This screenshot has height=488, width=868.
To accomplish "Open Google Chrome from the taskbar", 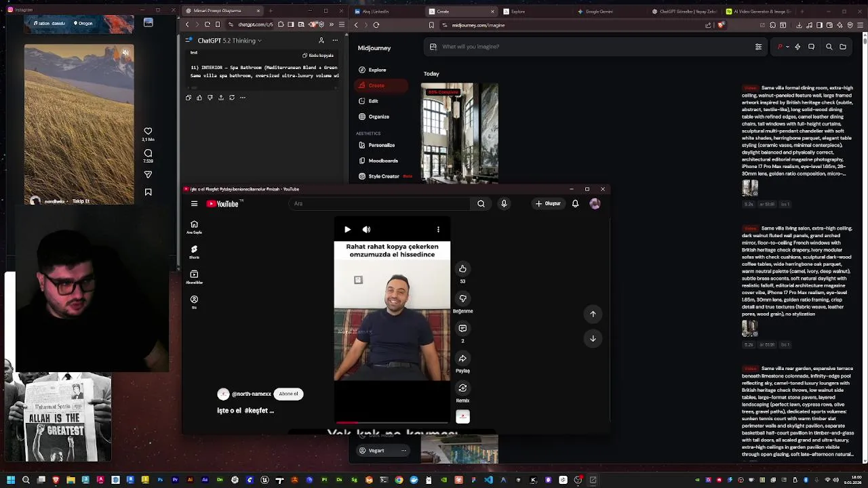I will click(x=399, y=480).
